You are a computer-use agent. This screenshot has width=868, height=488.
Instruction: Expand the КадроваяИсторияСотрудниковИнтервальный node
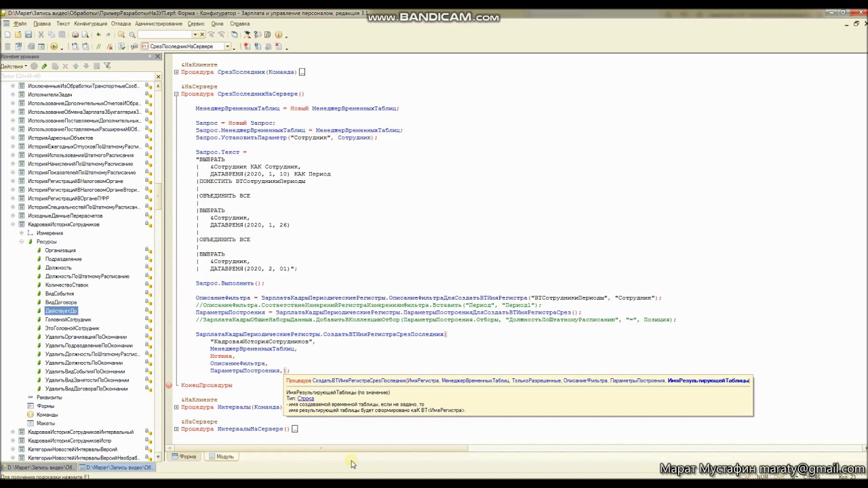coord(13,432)
